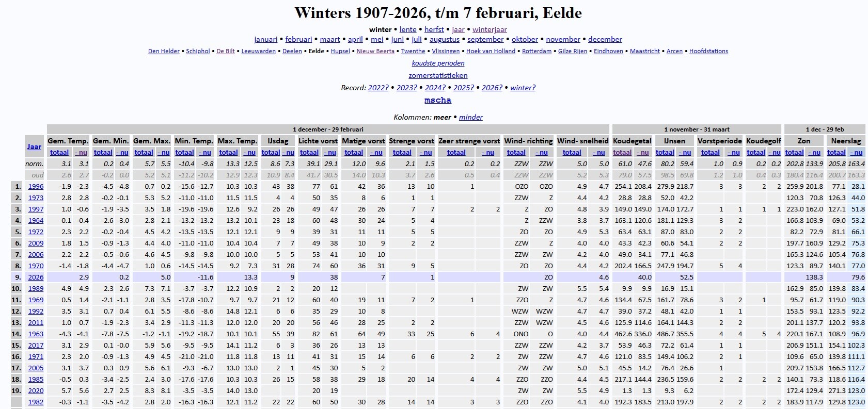
Task: Open the februari month page
Action: click(298, 39)
